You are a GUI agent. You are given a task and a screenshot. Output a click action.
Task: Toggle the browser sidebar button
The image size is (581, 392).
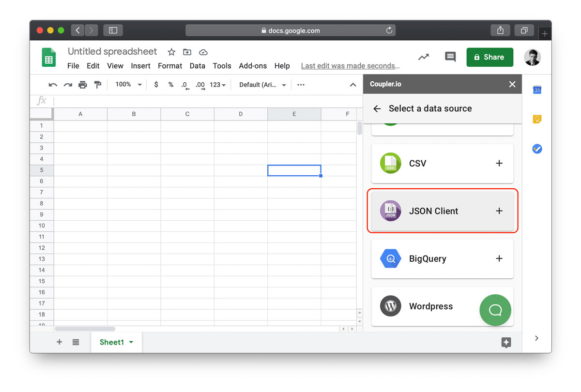pyautogui.click(x=113, y=30)
